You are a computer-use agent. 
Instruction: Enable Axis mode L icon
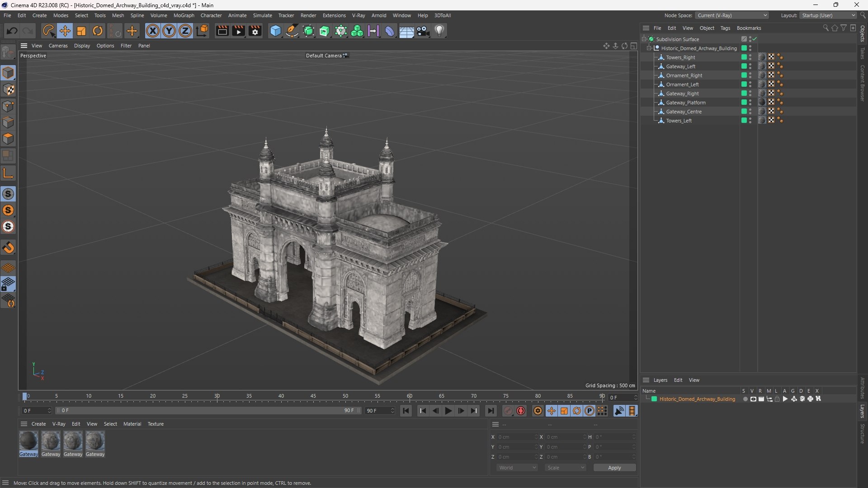[x=8, y=173]
